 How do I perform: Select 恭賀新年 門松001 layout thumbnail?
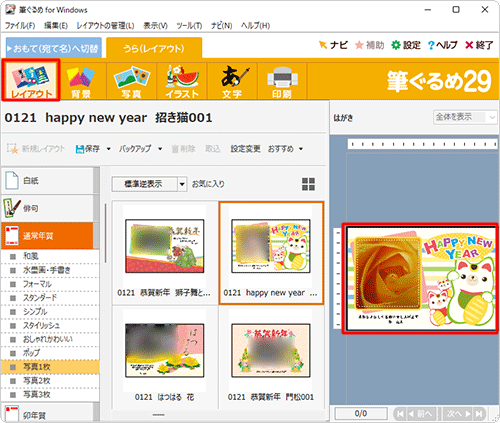[271, 357]
